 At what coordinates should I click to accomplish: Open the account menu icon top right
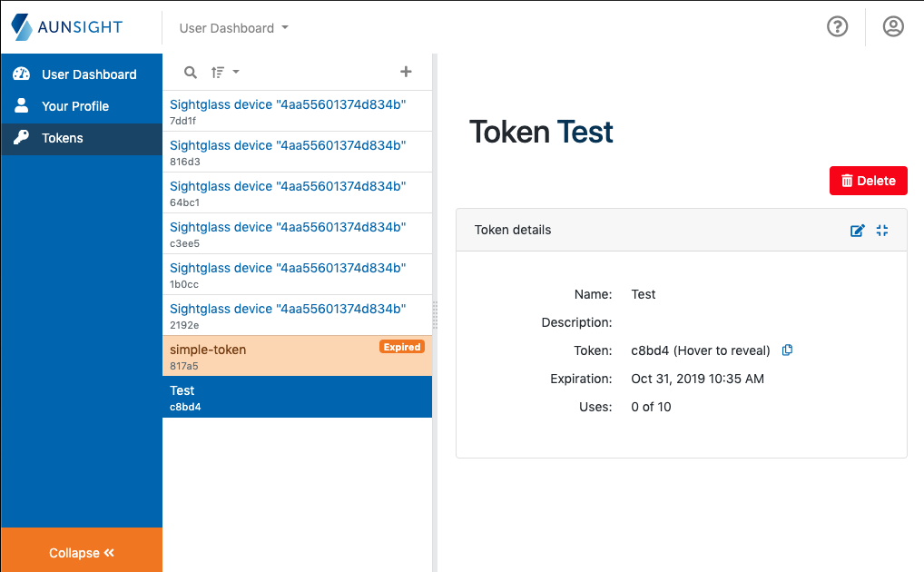click(x=893, y=26)
